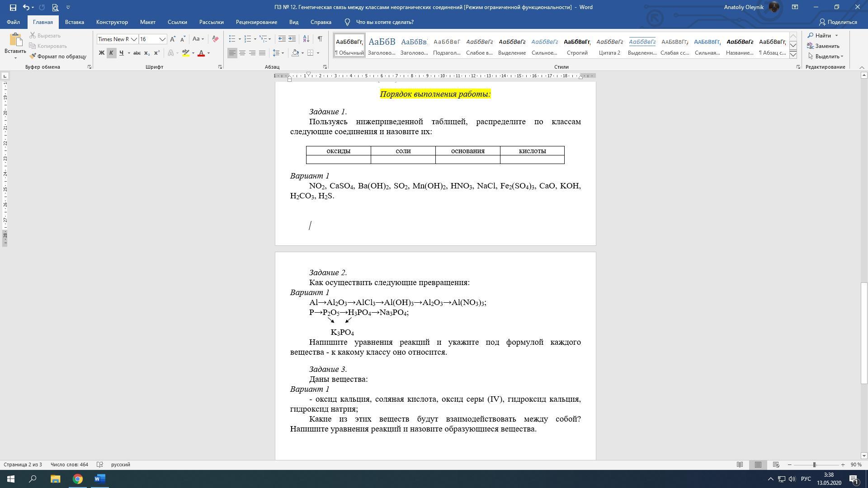Open the Вставка ribbon tab
This screenshot has width=868, height=488.
74,22
